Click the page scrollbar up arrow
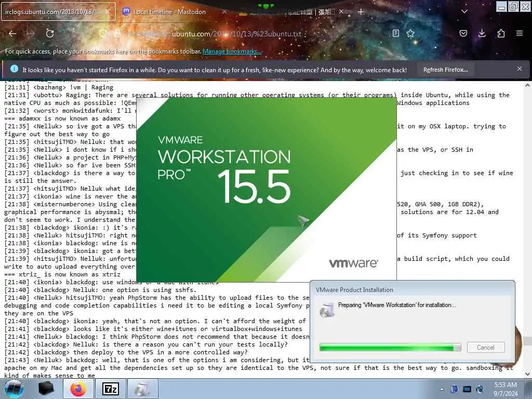 (x=527, y=86)
